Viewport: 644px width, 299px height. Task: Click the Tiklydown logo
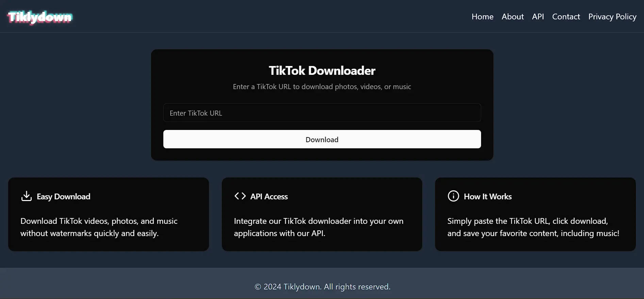point(40,17)
